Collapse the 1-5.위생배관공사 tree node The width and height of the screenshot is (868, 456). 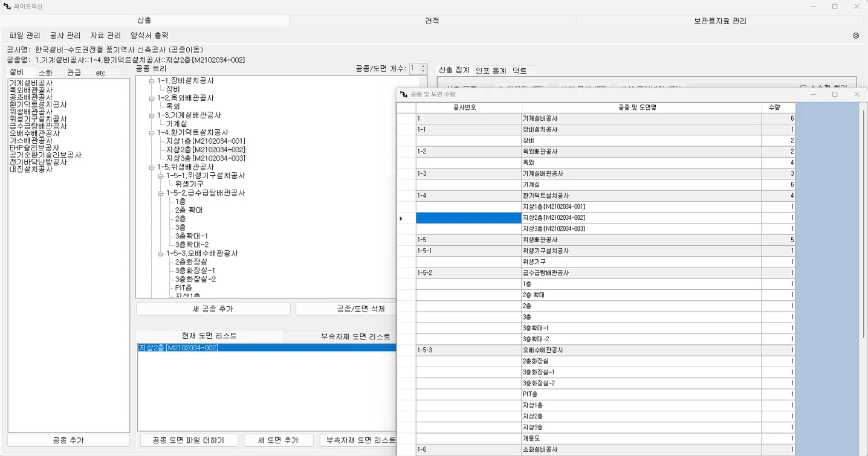tap(151, 167)
